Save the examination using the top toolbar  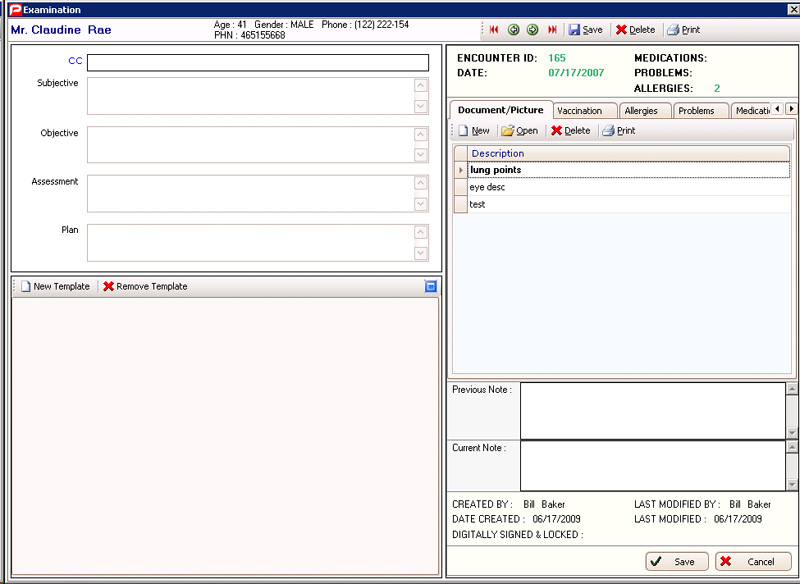pyautogui.click(x=586, y=30)
